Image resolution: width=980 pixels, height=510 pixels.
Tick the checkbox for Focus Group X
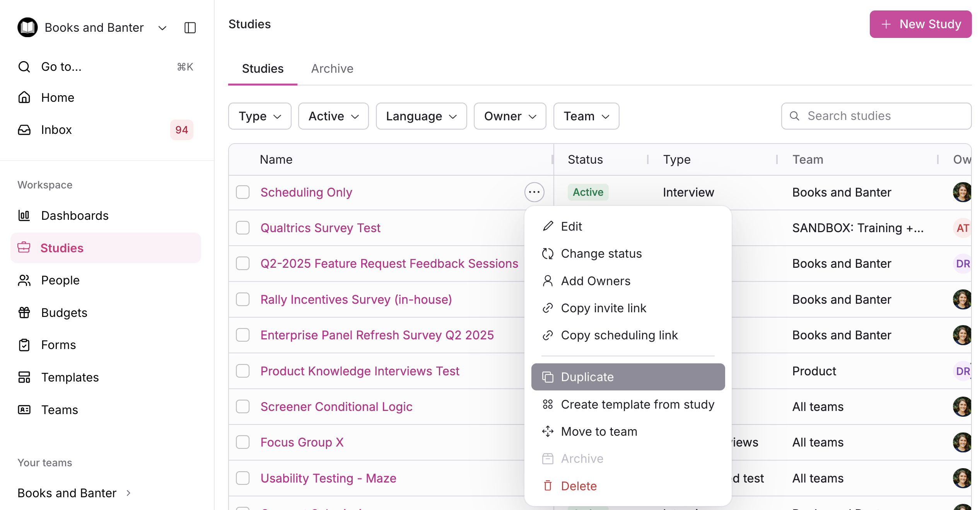tap(243, 442)
